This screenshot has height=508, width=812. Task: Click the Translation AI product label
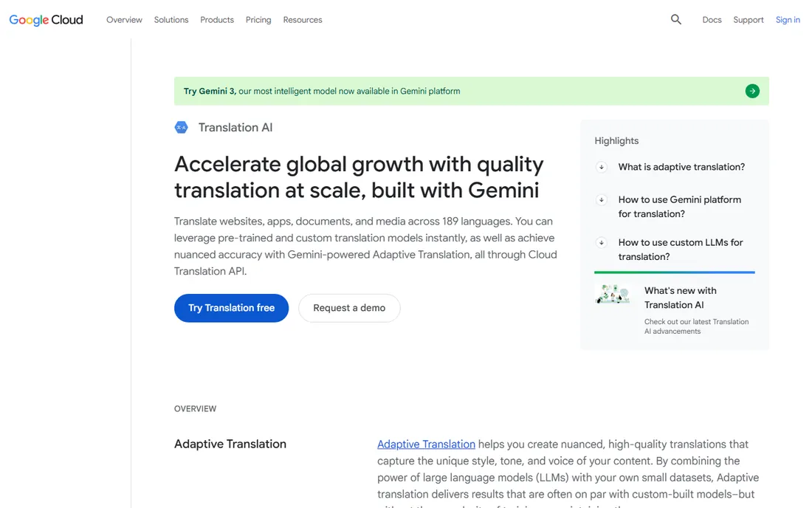click(235, 128)
